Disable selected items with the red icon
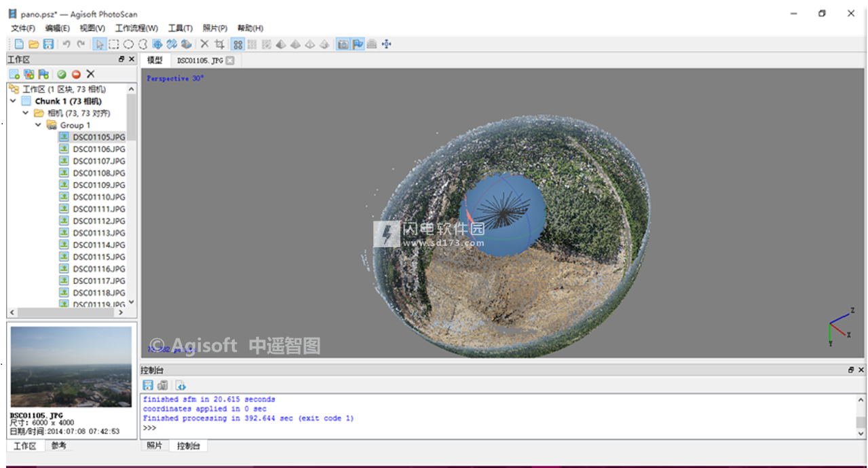 (76, 74)
